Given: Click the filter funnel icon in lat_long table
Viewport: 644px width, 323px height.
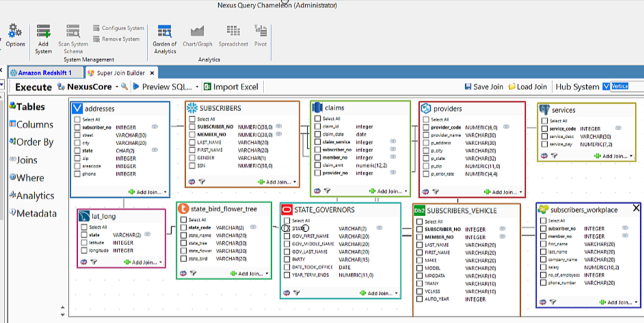Looking at the screenshot, I should 94,262.
